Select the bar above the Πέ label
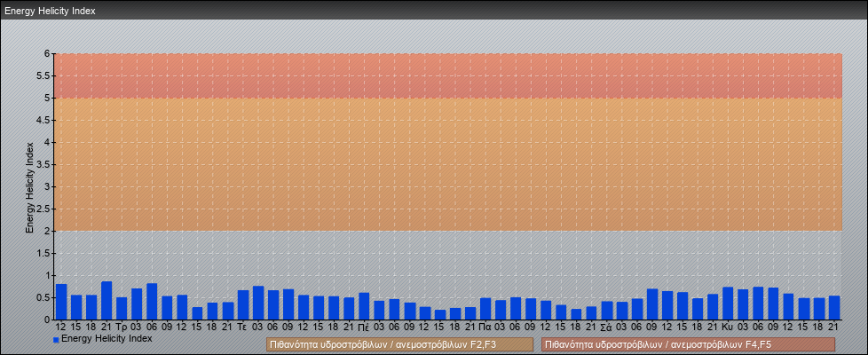The image size is (868, 355). [364, 306]
